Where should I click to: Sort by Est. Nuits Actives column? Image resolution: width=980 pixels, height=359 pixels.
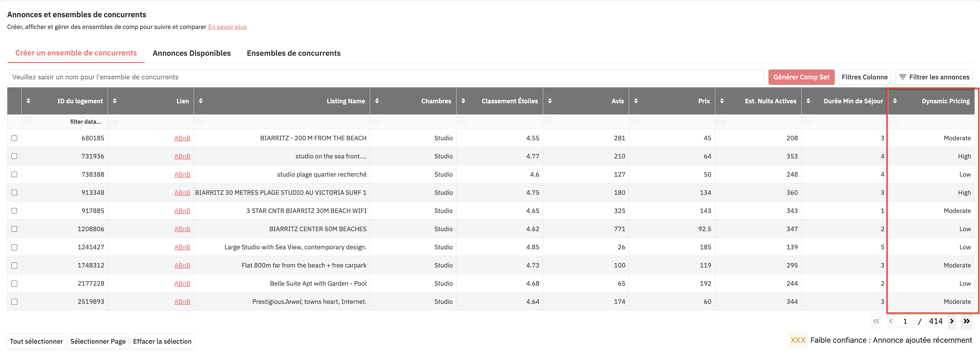722,101
